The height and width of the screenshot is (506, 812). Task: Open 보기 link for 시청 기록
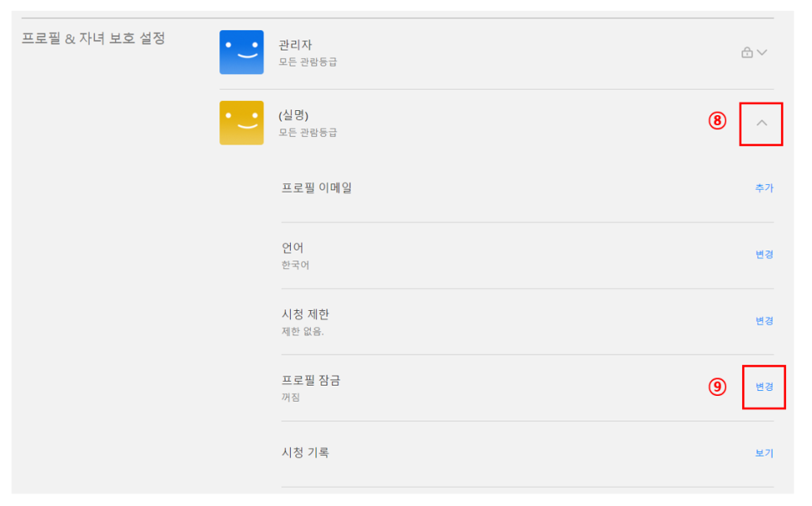(763, 454)
